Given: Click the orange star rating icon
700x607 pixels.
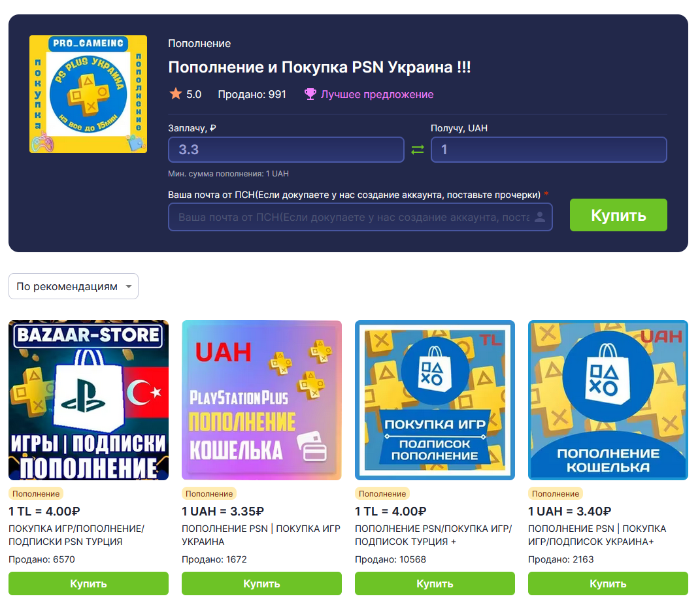Looking at the screenshot, I should tap(175, 93).
